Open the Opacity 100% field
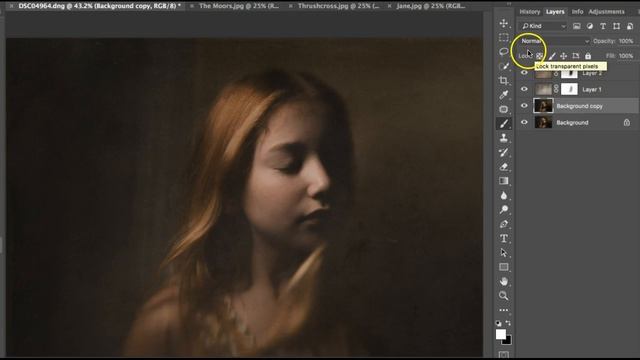 [626, 41]
